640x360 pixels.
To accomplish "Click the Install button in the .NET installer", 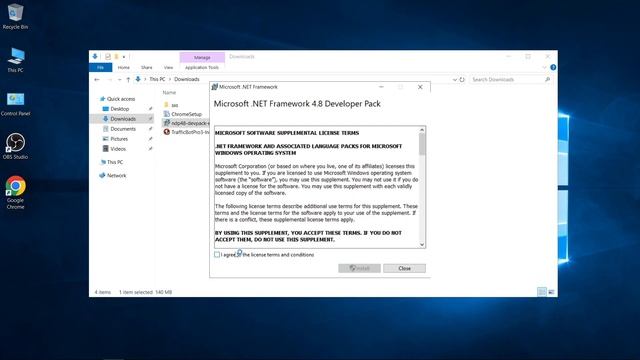I will [359, 268].
